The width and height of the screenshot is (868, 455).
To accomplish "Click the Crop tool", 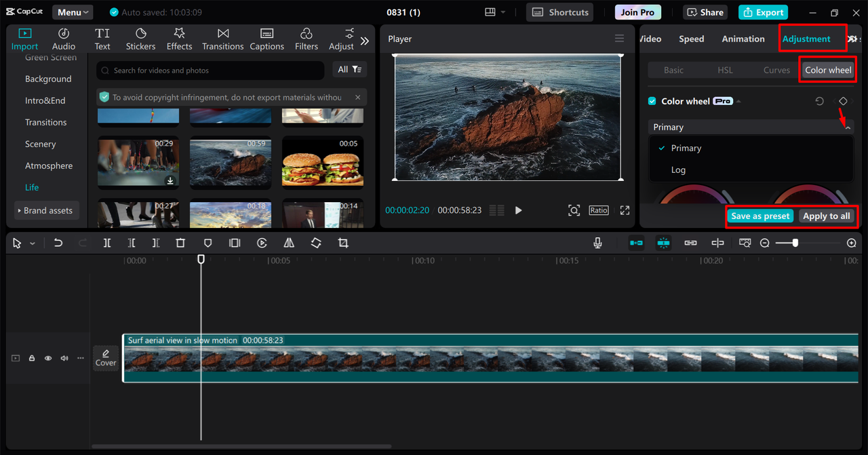I will coord(343,243).
